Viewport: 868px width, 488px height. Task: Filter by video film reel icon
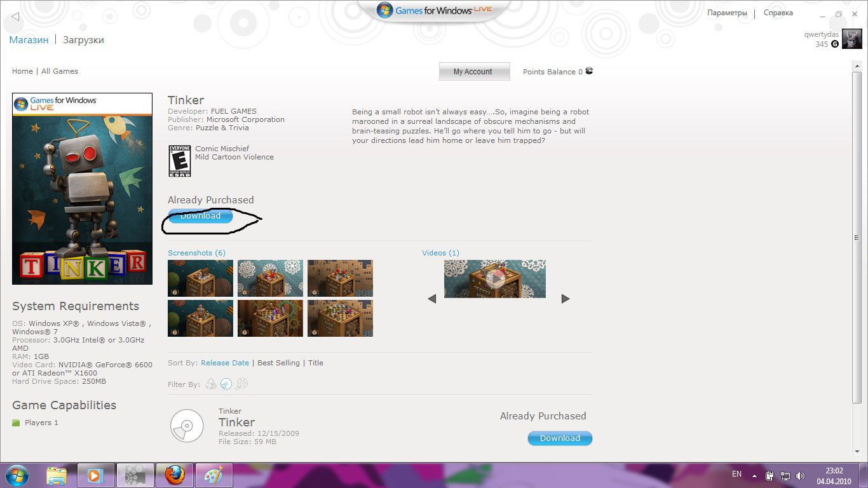click(x=241, y=384)
